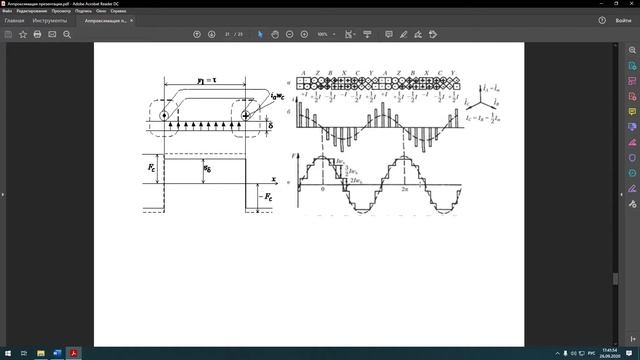Click the Save file icon in toolbar

[8, 35]
